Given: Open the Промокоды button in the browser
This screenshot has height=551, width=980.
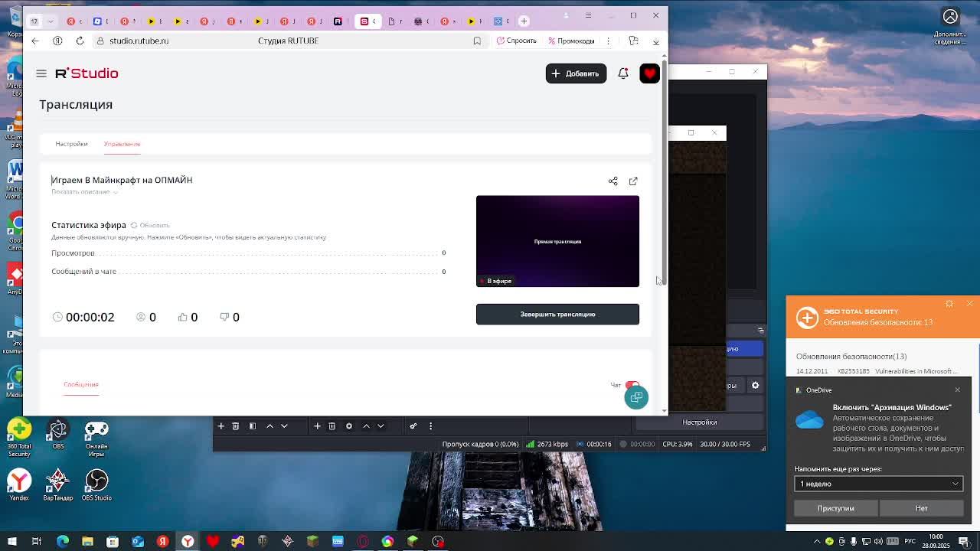Looking at the screenshot, I should tap(570, 41).
